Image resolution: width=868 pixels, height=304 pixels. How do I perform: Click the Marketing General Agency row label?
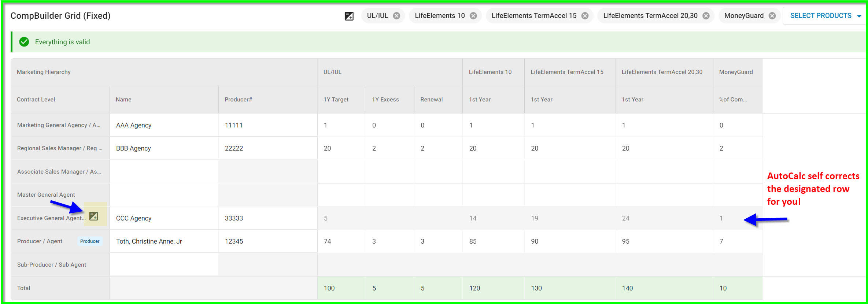pos(59,125)
